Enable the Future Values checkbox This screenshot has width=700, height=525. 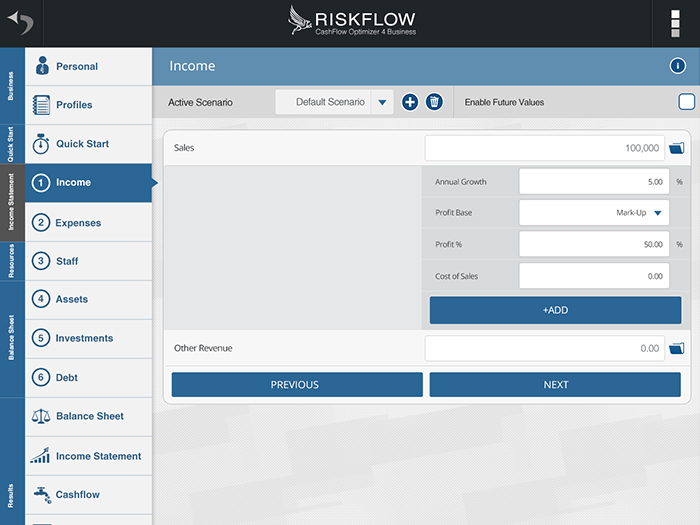click(686, 102)
